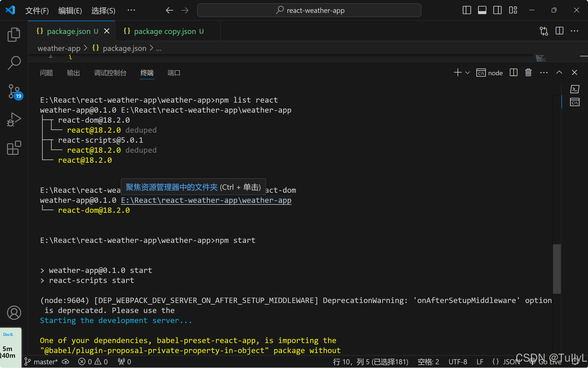Click the react-scripts@5.0.1 terminal line
The width and height of the screenshot is (588, 368).
(101, 140)
